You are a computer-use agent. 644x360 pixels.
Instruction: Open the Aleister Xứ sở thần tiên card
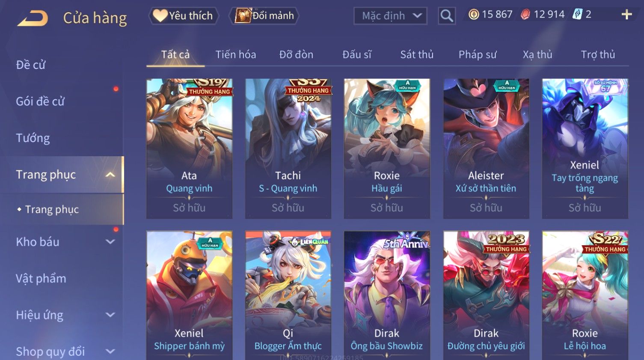(x=486, y=149)
